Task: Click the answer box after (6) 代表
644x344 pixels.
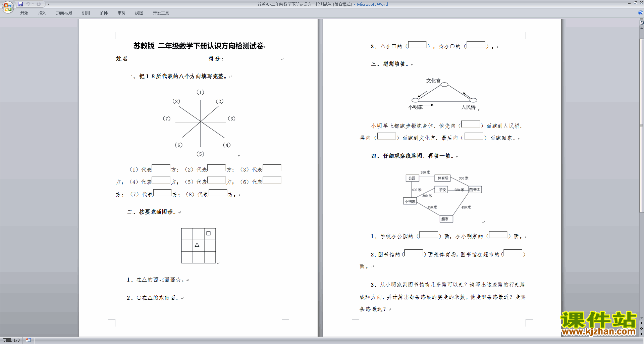Action: coord(272,180)
